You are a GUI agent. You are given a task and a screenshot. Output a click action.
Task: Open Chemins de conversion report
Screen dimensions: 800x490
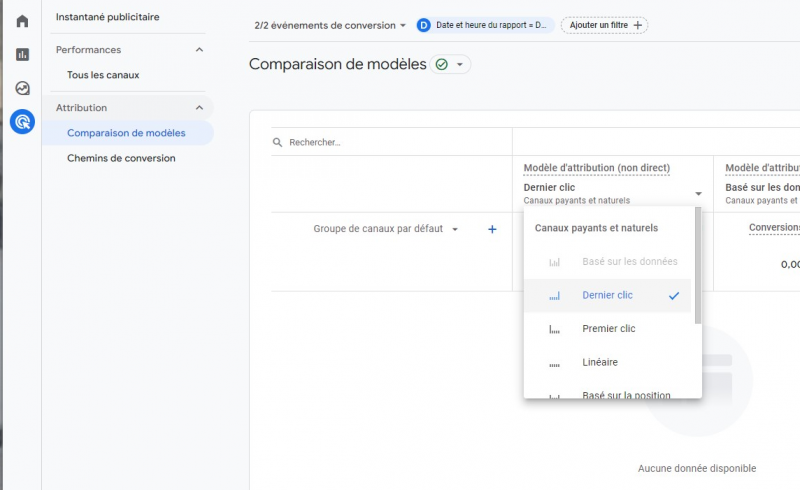tap(121, 158)
